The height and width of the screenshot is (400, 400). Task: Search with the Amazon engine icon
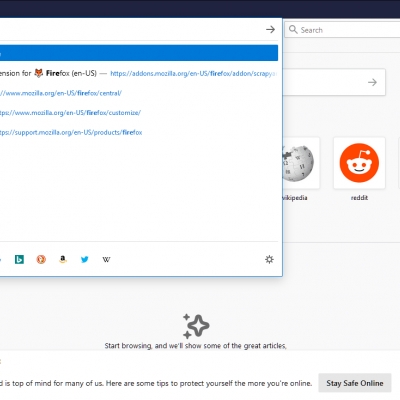point(63,259)
